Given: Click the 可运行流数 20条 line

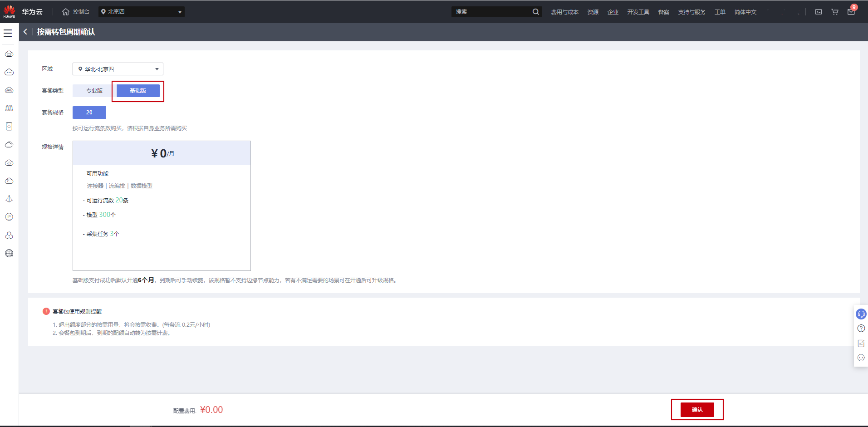Looking at the screenshot, I should [x=106, y=200].
